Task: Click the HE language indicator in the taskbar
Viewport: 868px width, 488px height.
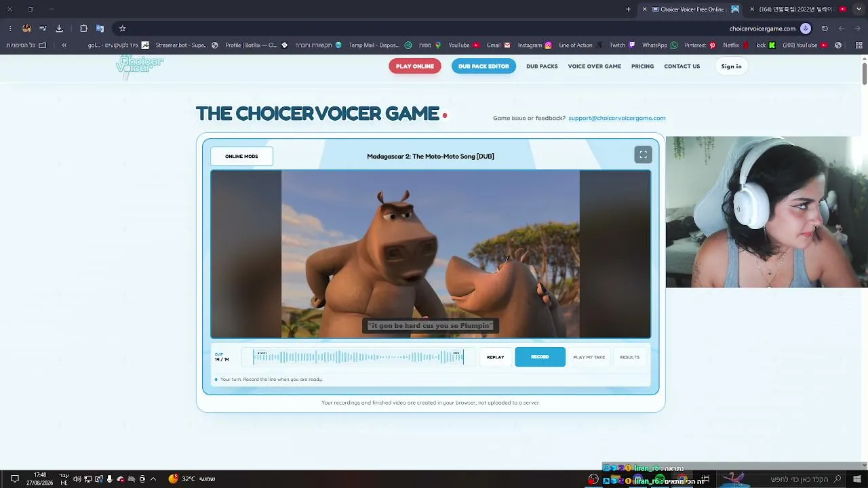Action: point(64,479)
